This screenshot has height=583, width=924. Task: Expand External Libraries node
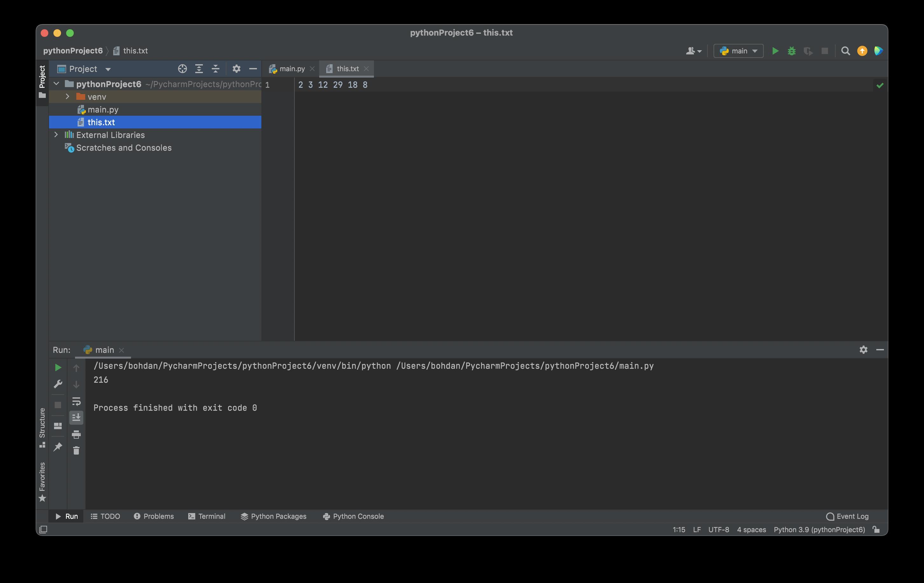(x=56, y=135)
